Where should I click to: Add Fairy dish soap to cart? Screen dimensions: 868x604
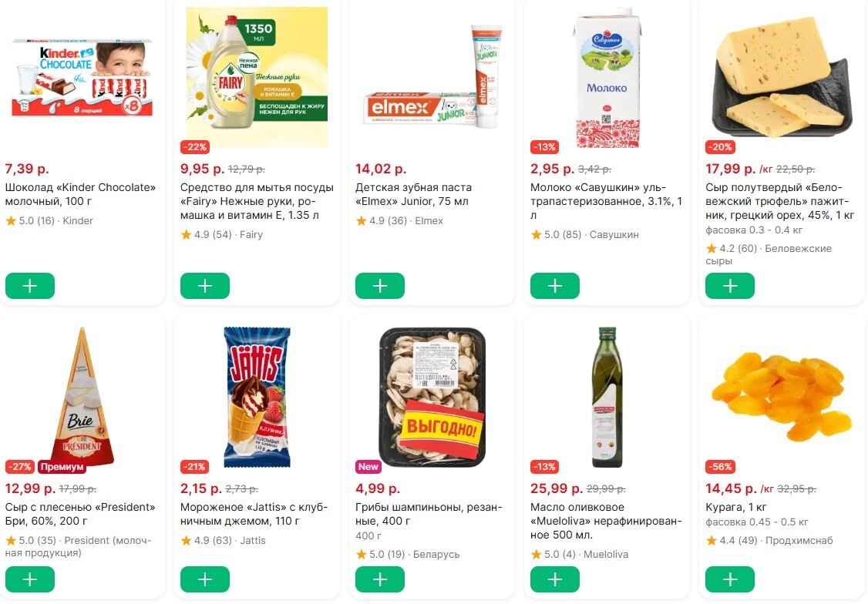click(205, 286)
